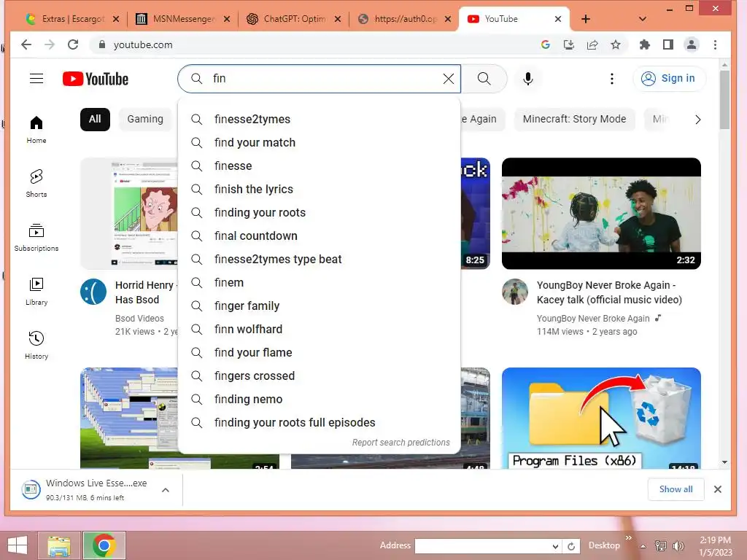Choose suggestion 'finn wolfhard'

320,329
